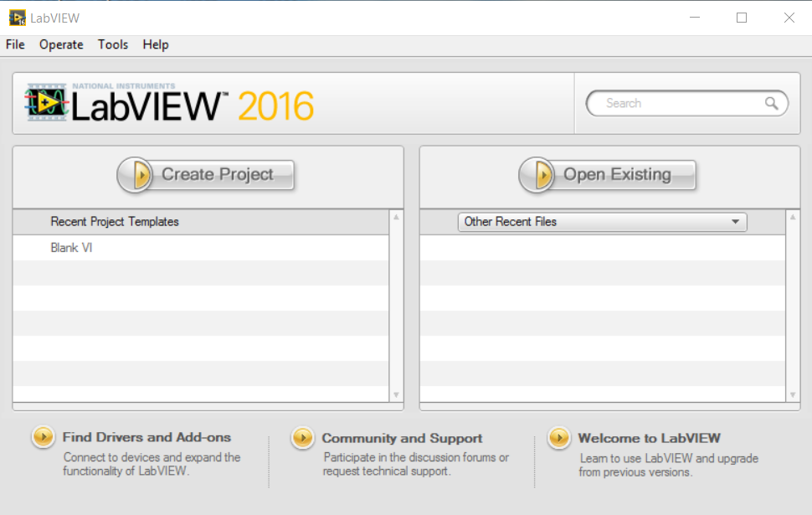Open Welcome to LabVIEW via its icon

point(558,437)
